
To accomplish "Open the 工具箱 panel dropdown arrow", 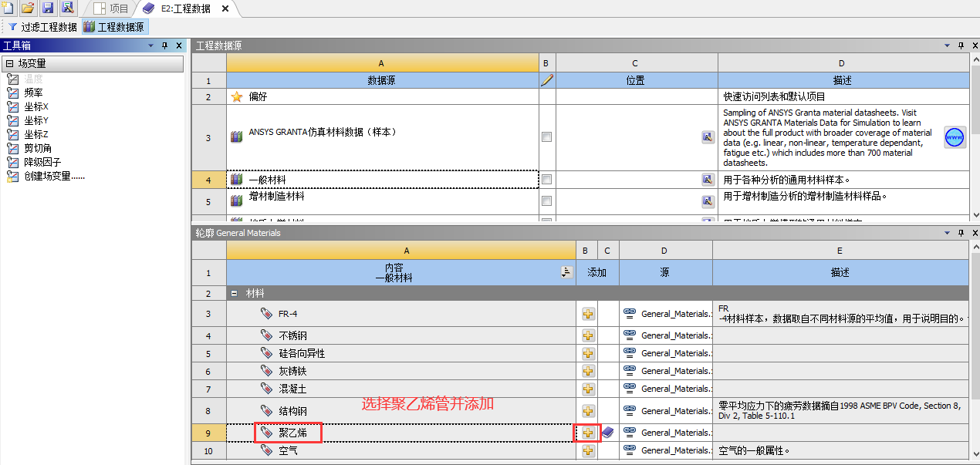I will click(151, 45).
